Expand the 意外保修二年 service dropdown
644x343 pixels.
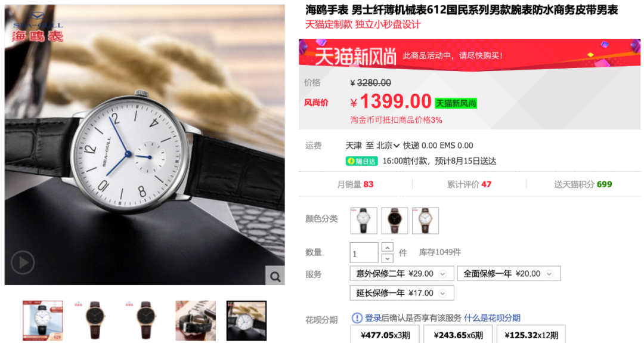point(442,274)
